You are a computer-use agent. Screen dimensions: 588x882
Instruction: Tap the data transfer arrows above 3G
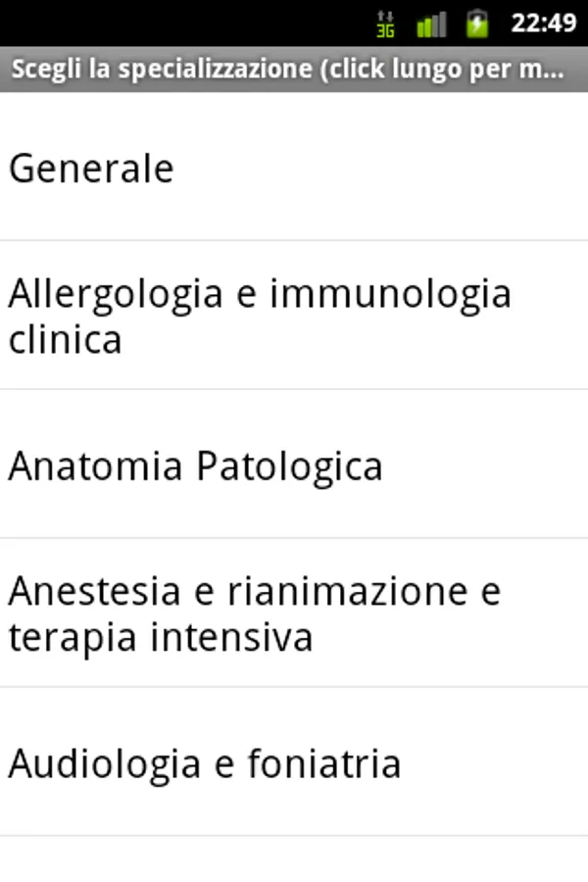(385, 17)
